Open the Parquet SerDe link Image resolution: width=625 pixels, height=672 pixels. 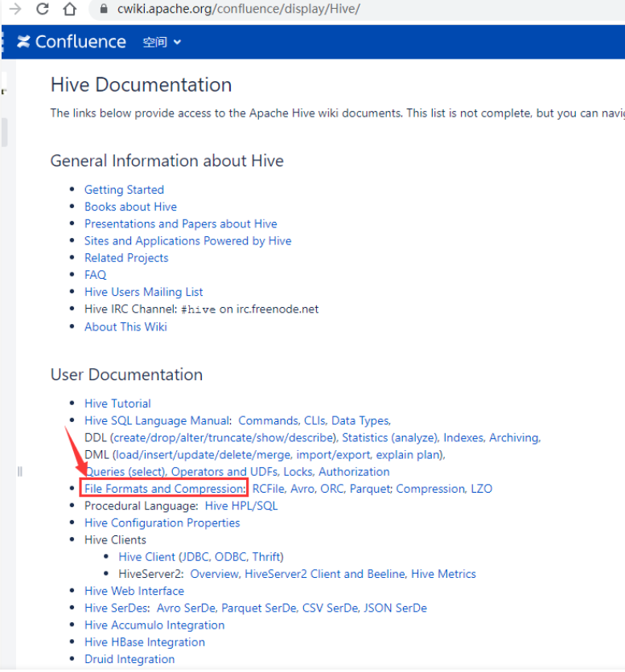pyautogui.click(x=260, y=608)
